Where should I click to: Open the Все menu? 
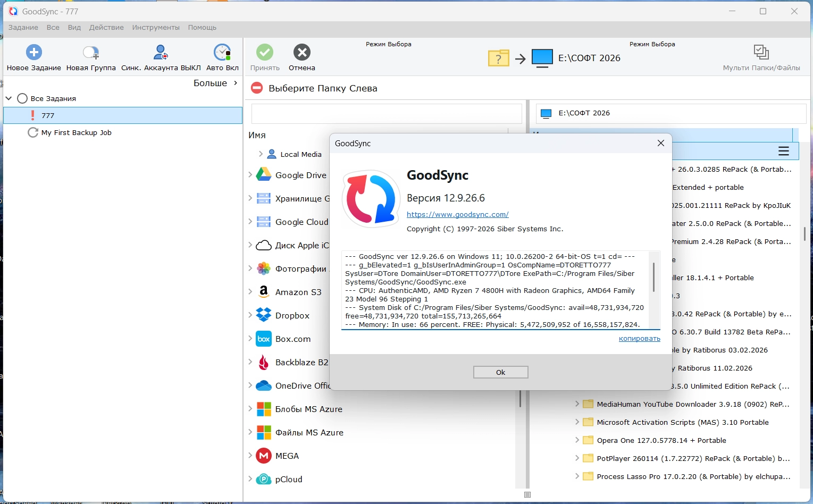(x=53, y=28)
